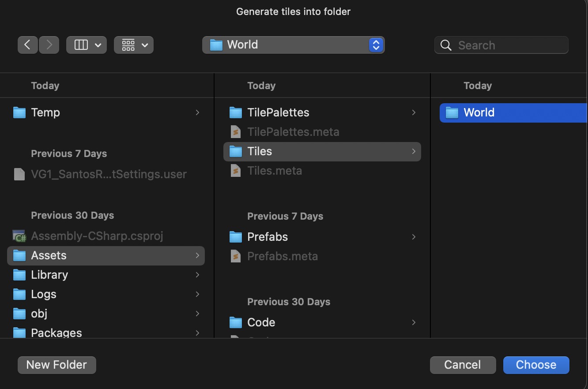588x389 pixels.
Task: Select the Code folder
Action: click(261, 322)
